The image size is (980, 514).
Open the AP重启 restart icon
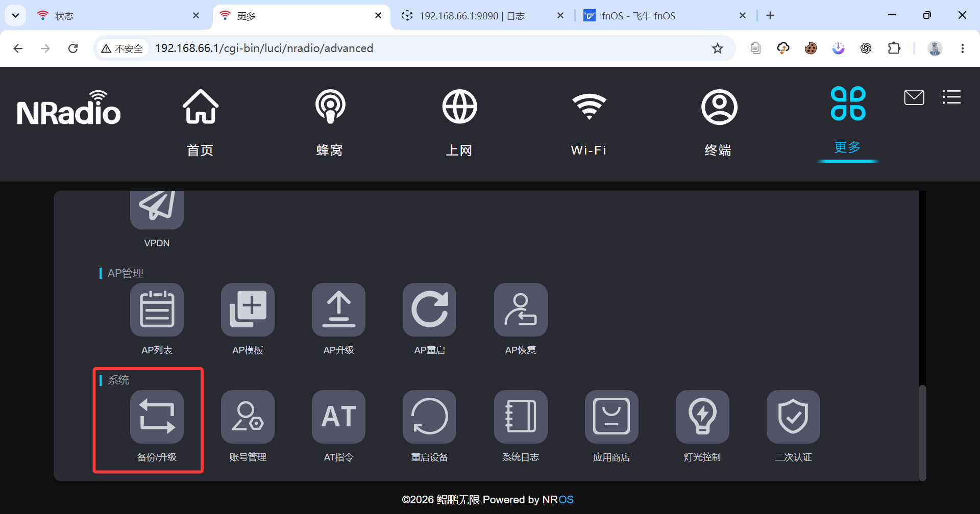coord(429,310)
